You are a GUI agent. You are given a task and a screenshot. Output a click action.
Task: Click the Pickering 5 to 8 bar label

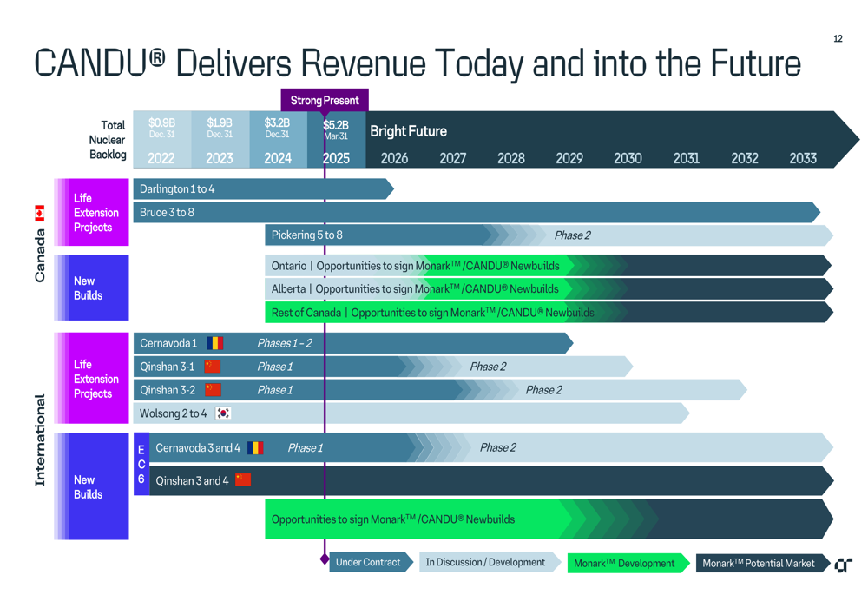tap(306, 235)
